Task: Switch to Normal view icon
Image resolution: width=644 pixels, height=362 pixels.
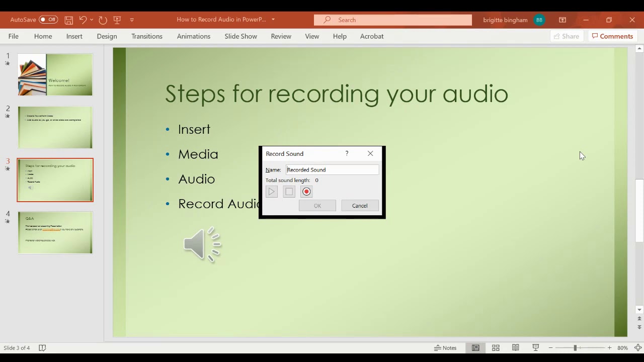Action: (475, 348)
